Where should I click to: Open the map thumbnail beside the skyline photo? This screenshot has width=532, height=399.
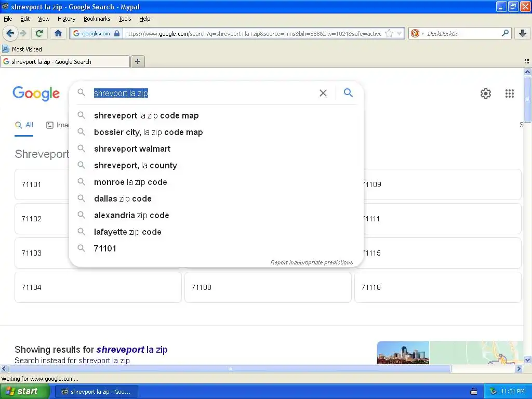(x=476, y=353)
